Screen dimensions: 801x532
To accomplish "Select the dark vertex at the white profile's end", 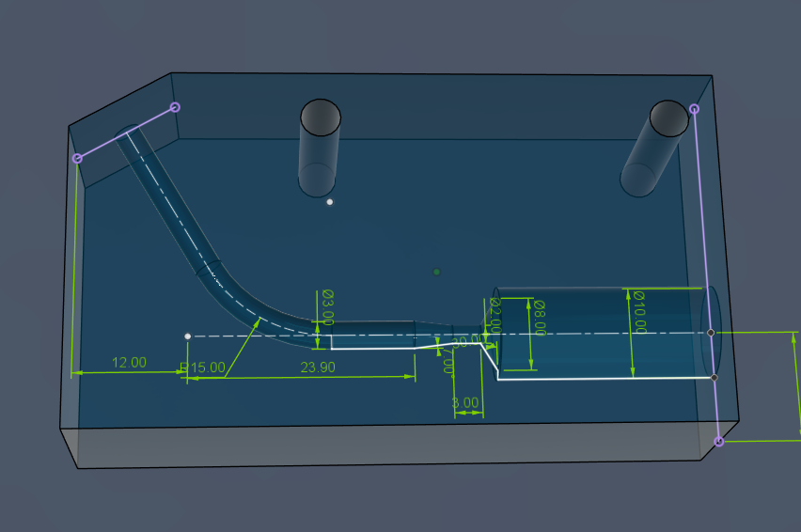I will click(715, 377).
